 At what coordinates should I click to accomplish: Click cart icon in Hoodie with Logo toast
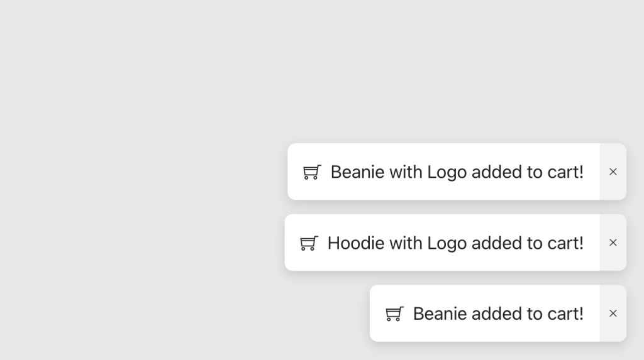pos(309,243)
